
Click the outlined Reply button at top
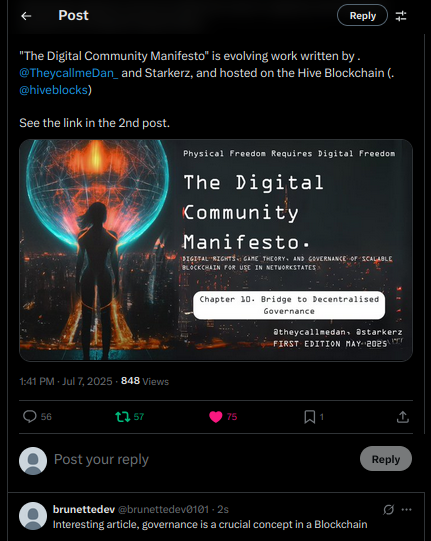click(362, 16)
